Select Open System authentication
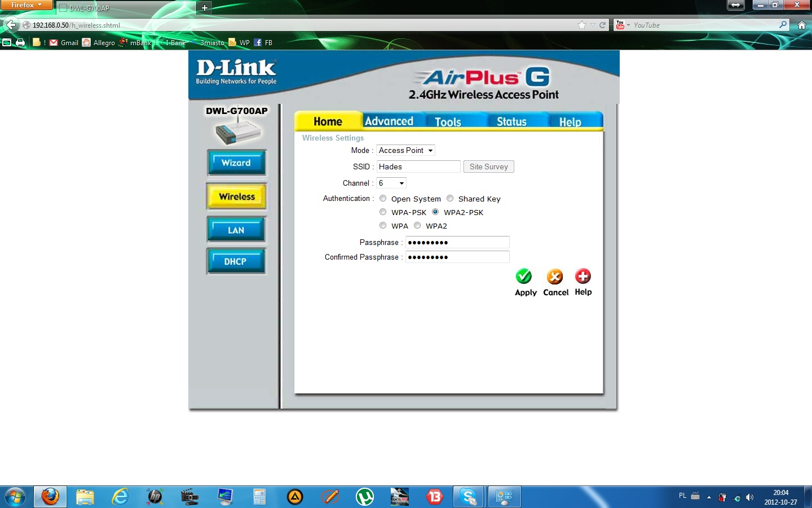812x508 pixels. 383,198
